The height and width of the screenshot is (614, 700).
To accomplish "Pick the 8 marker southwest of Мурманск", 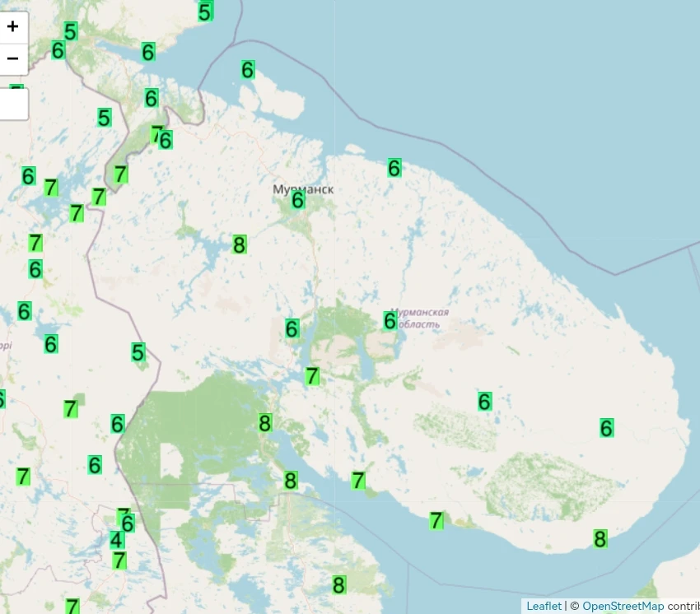I will (240, 244).
